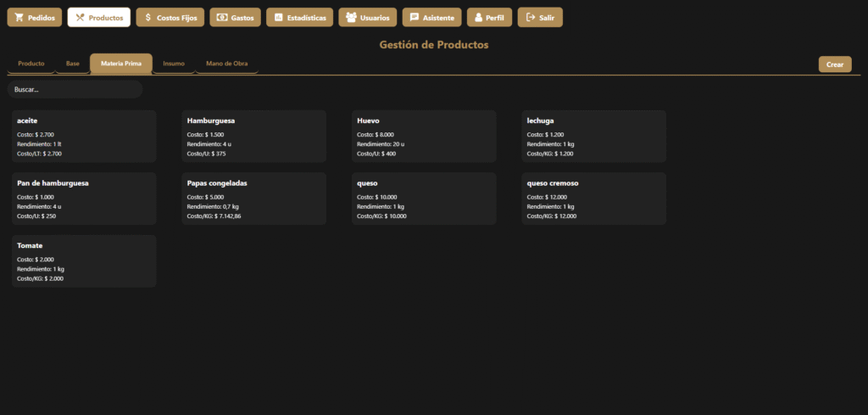
Task: Switch to the Producto tab
Action: tap(31, 64)
